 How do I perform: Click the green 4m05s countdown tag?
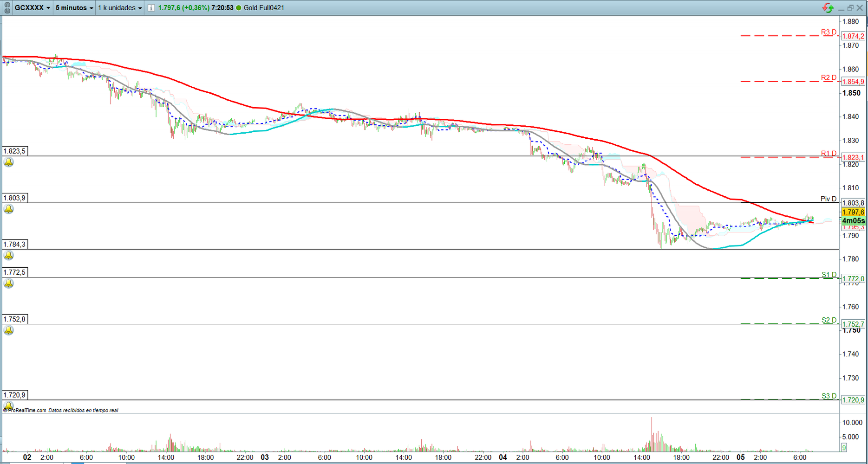coord(853,221)
